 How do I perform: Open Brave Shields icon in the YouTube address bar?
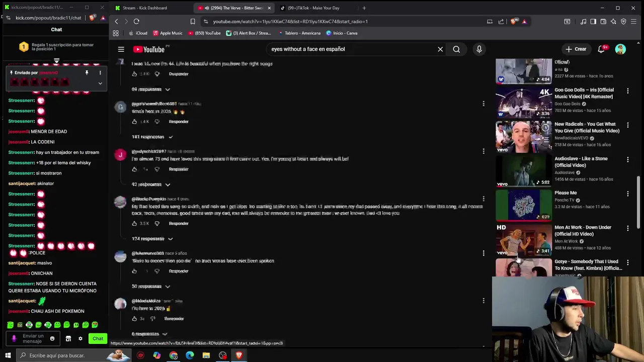[513, 22]
